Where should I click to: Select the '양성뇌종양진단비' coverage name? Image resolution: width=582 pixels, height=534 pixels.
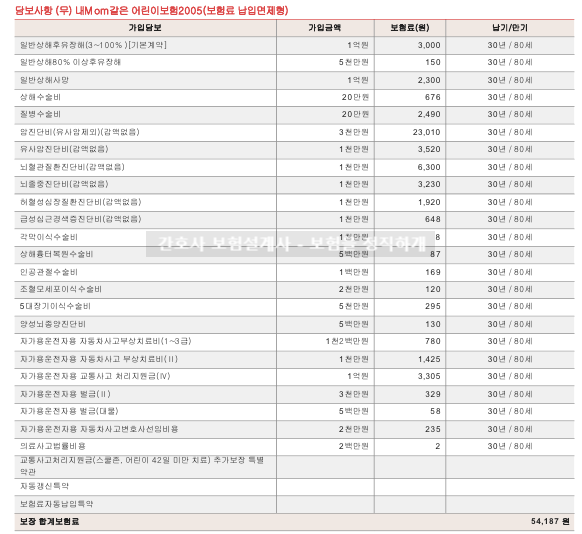click(53, 324)
